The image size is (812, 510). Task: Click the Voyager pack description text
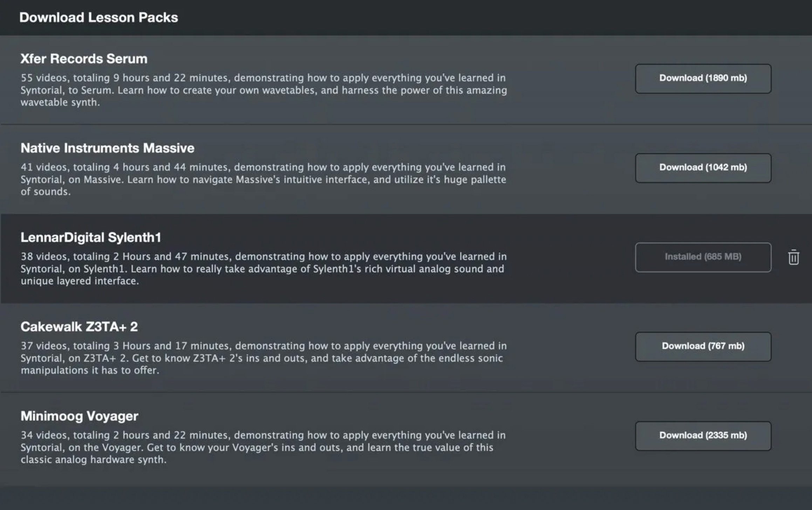pos(263,447)
